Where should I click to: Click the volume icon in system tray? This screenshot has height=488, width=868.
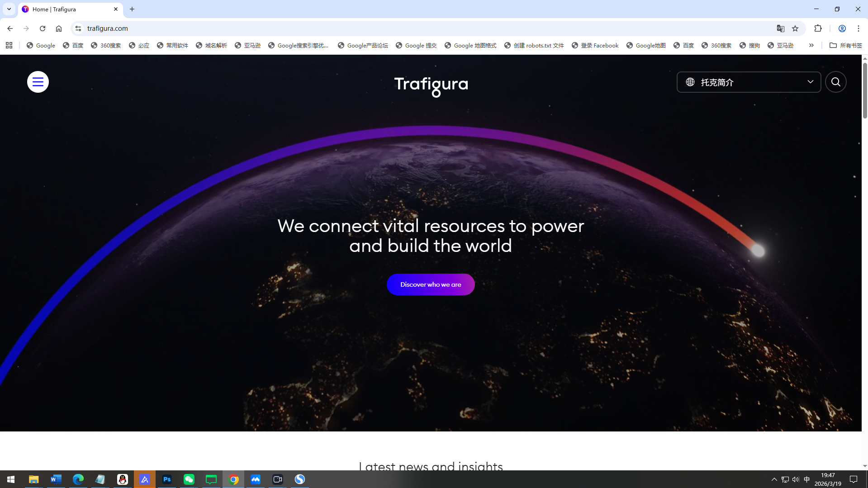coord(796,479)
